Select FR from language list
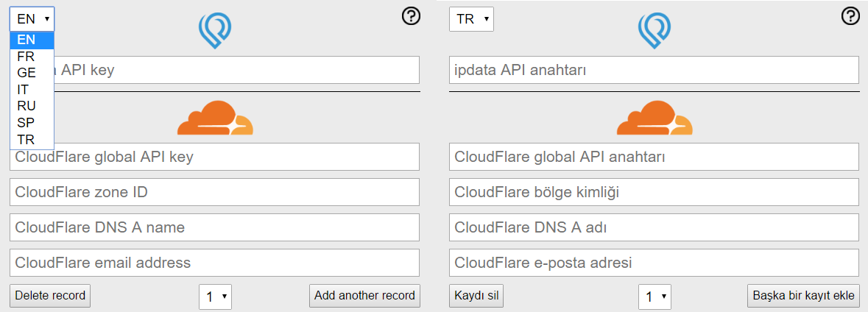The image size is (868, 312). 32,57
